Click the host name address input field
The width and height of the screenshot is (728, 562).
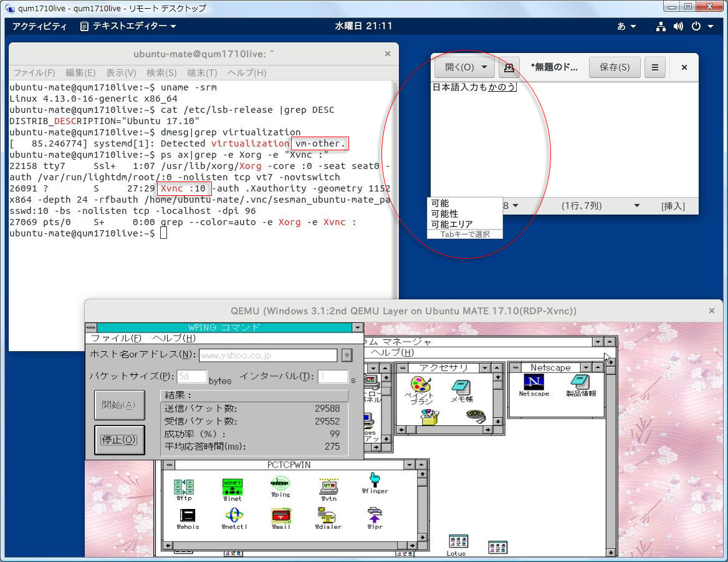pos(268,356)
